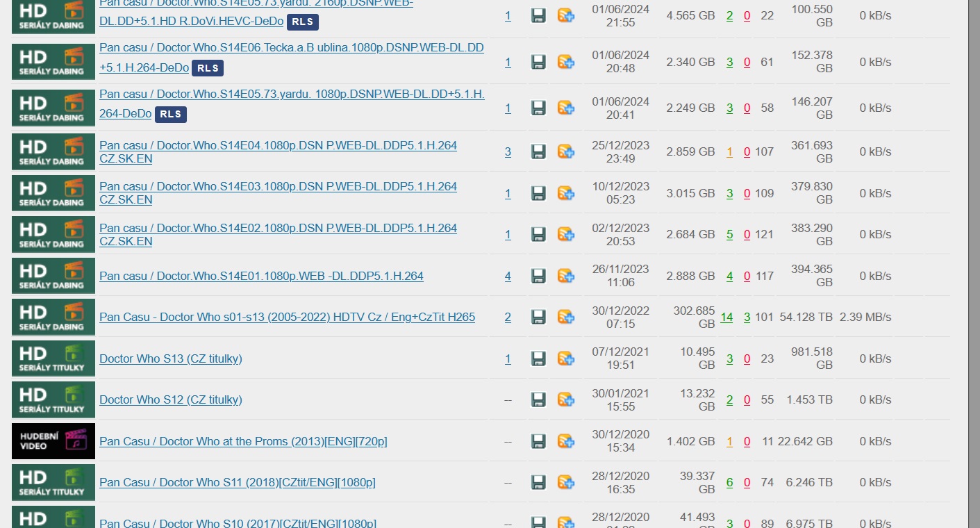Add Doctor Who S12 titulky to RSS
980x528 pixels.
566,399
